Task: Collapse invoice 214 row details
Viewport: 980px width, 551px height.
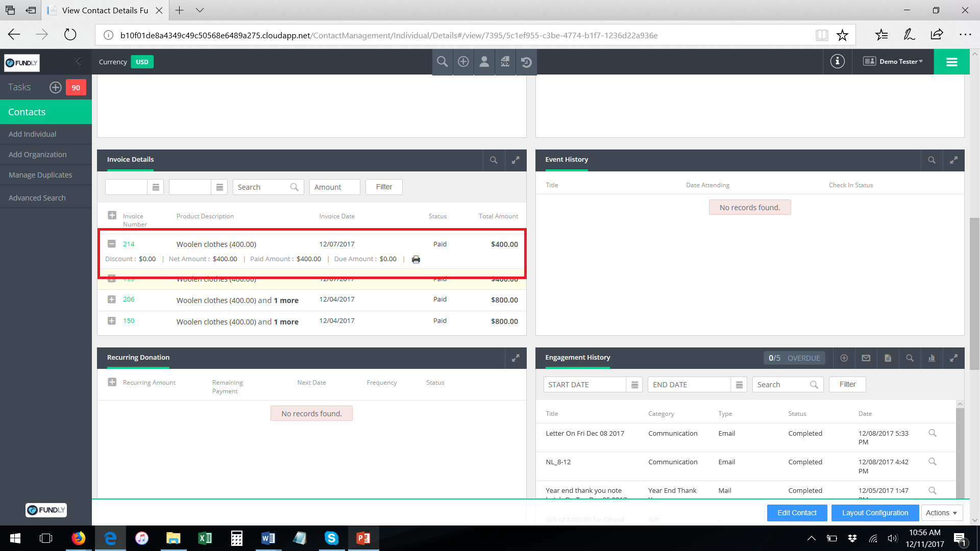Action: (112, 244)
